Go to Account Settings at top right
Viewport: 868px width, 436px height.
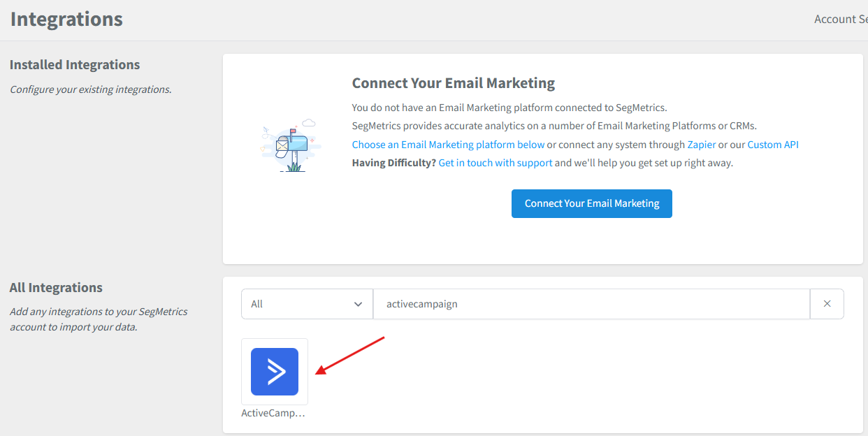(x=841, y=19)
